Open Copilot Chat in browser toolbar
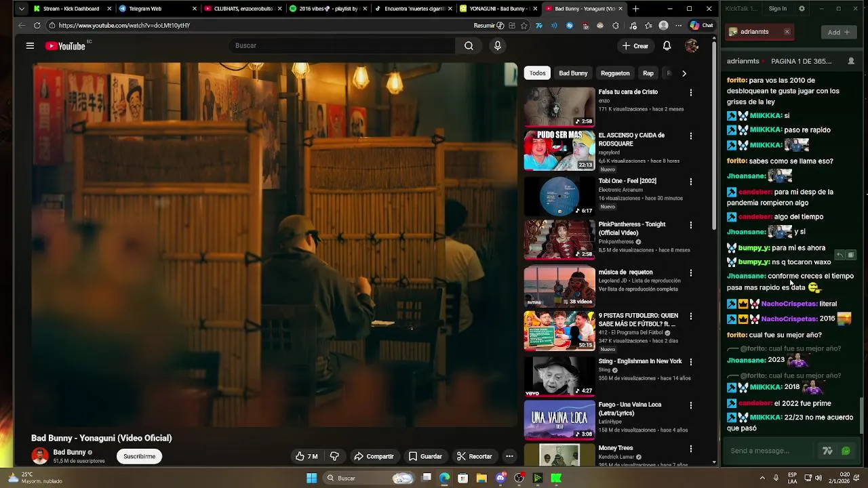The width and height of the screenshot is (868, 488). point(701,25)
